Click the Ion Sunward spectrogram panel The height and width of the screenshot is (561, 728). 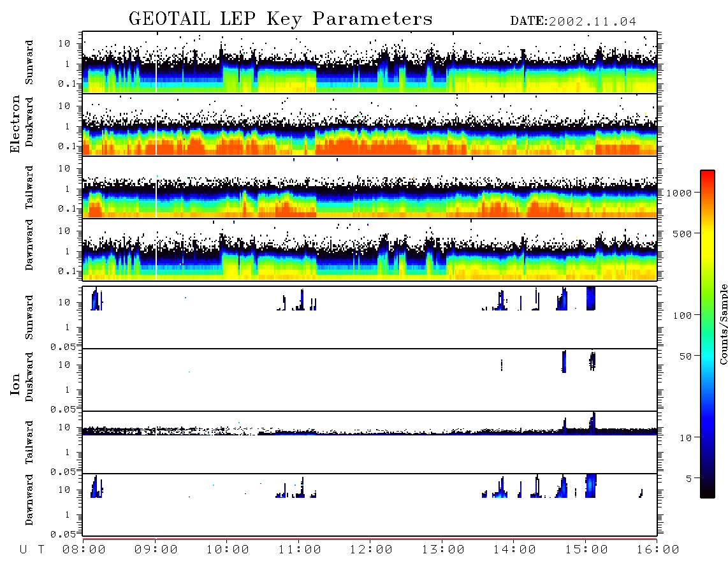point(370,317)
